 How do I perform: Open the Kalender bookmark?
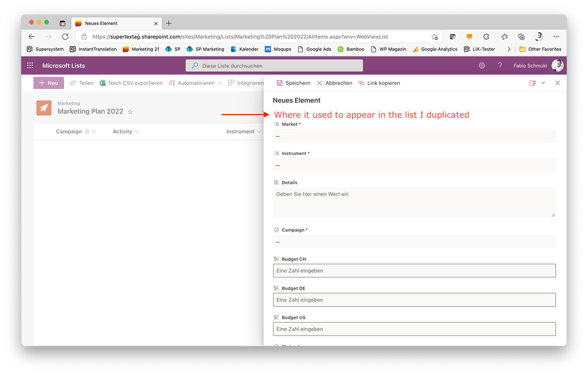coord(244,49)
